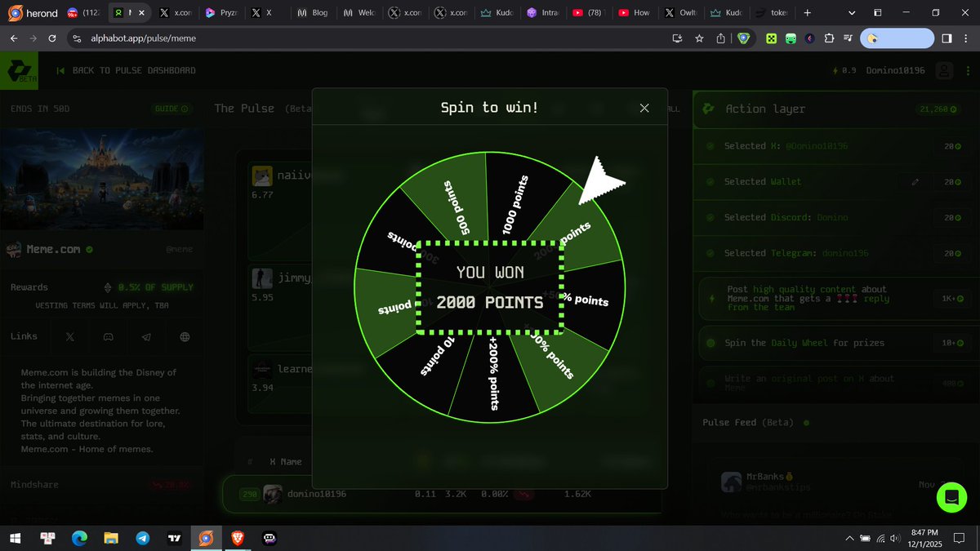Edit Selected Wallet using the pencil icon
The height and width of the screenshot is (551, 980).
pos(915,181)
